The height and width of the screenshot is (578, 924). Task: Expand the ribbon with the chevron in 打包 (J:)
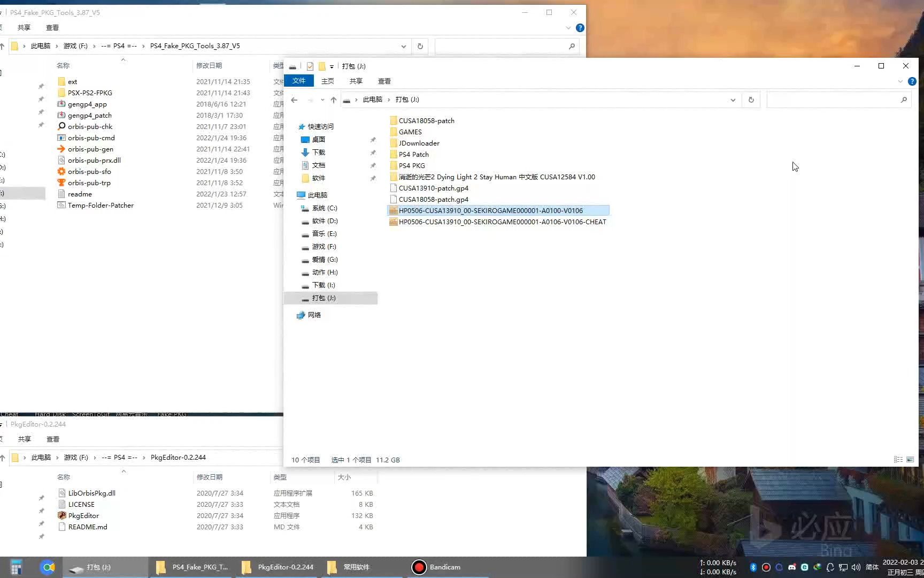tap(900, 81)
